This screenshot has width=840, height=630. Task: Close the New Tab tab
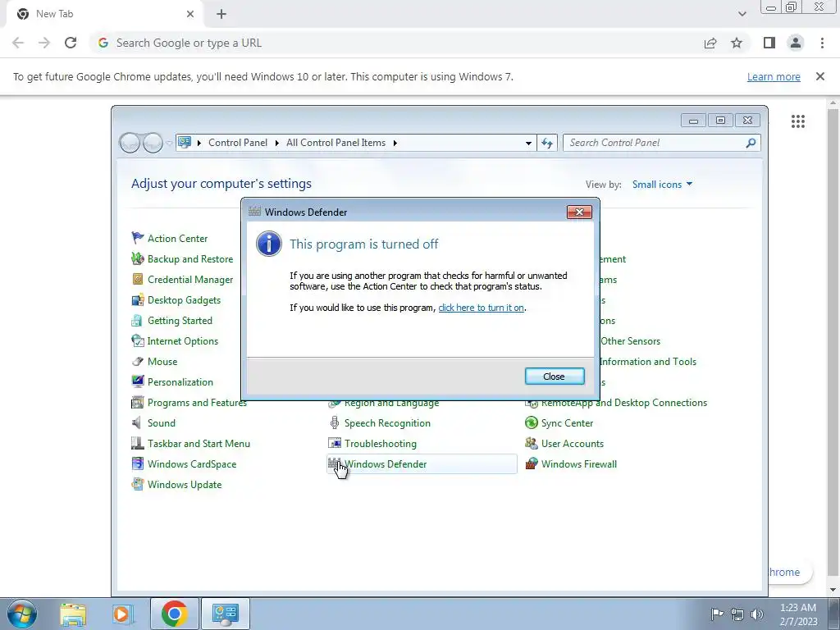(x=190, y=15)
